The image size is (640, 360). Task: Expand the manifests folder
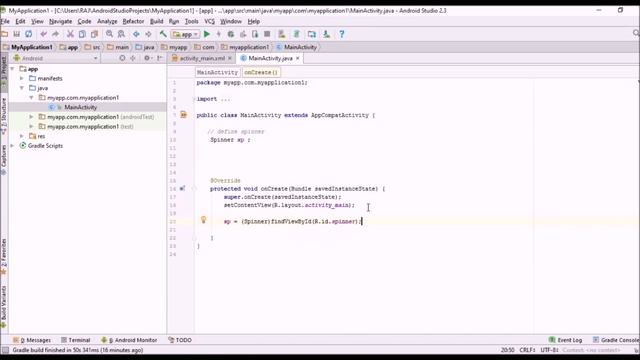[22, 78]
